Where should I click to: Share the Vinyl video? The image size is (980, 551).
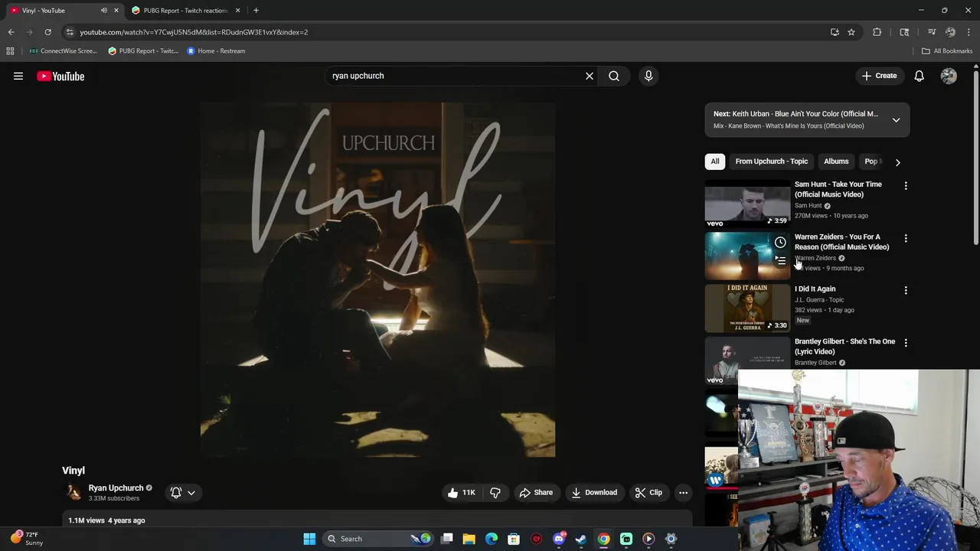[x=536, y=493]
